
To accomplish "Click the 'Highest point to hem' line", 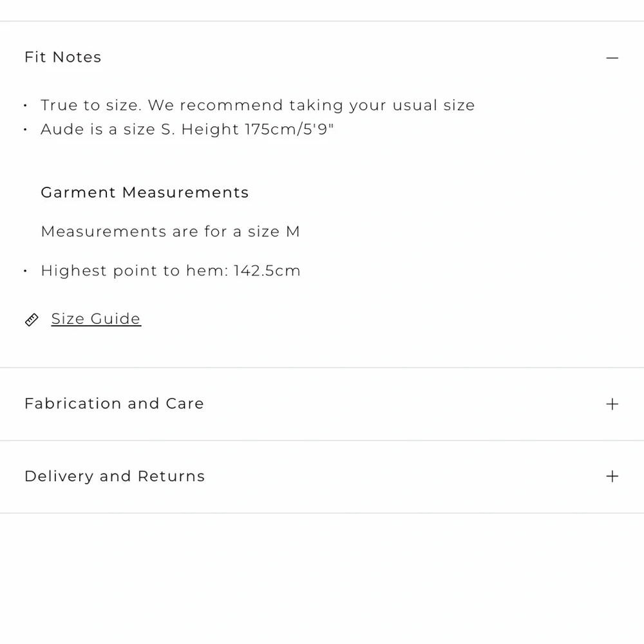I will tap(171, 270).
